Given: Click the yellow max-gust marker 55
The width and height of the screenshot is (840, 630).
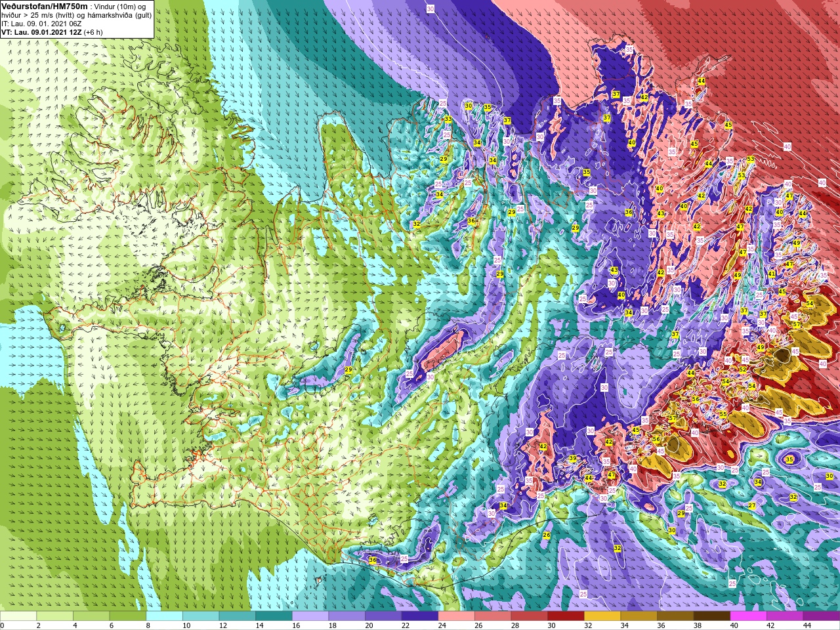Looking at the screenshot, I should [x=723, y=414].
